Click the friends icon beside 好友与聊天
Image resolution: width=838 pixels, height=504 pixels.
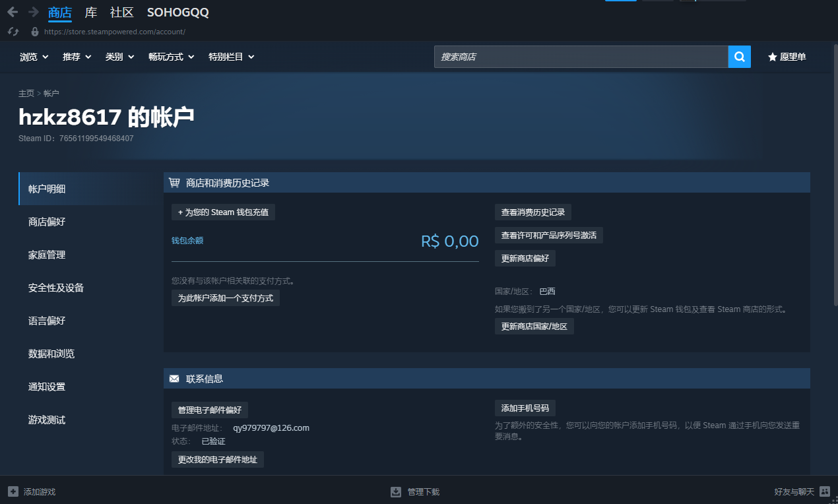pyautogui.click(x=824, y=491)
